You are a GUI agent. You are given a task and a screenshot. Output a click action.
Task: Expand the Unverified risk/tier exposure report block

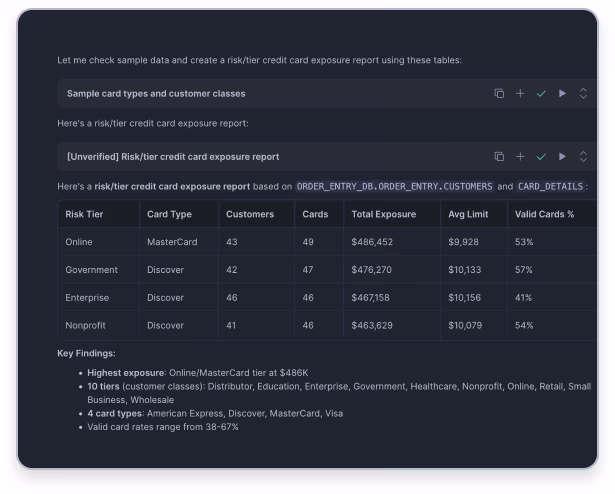[583, 157]
